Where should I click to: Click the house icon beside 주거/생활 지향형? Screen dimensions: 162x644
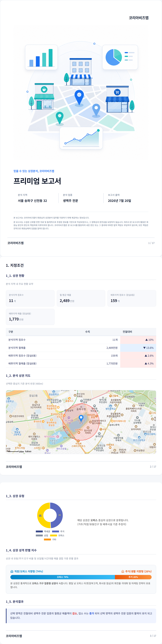point(123,571)
